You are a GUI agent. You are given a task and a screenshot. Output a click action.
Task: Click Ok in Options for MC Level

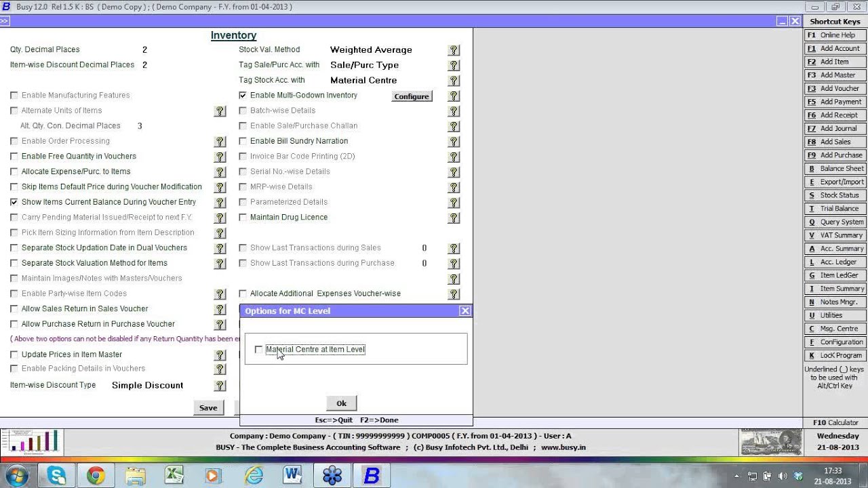pos(341,403)
